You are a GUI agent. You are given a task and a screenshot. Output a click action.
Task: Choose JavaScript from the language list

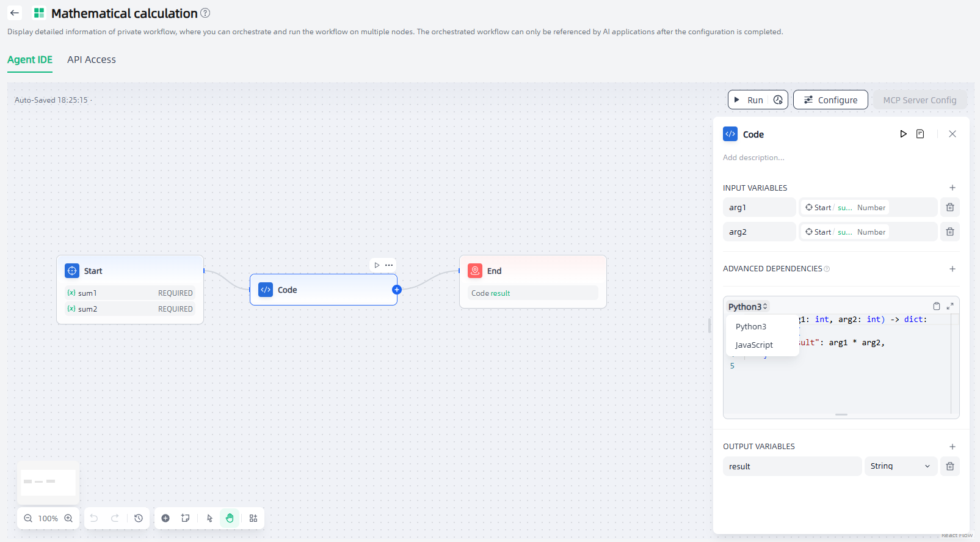pos(754,345)
